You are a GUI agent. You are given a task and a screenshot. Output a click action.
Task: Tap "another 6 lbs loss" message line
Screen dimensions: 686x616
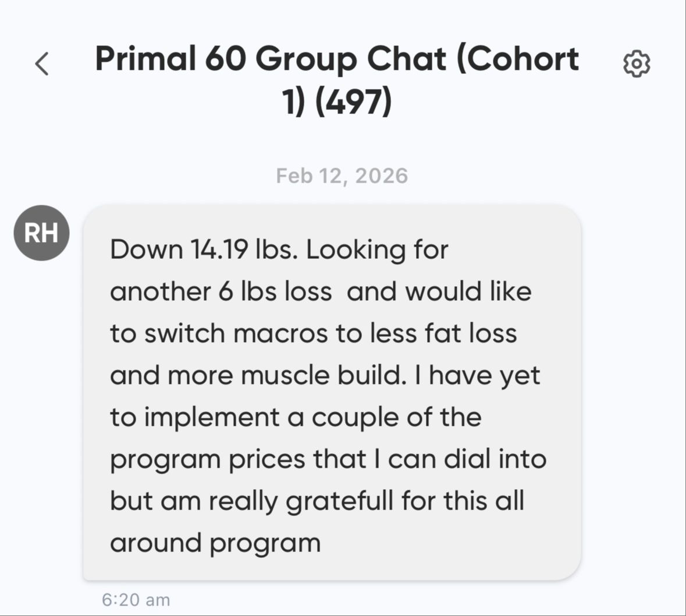coord(221,291)
